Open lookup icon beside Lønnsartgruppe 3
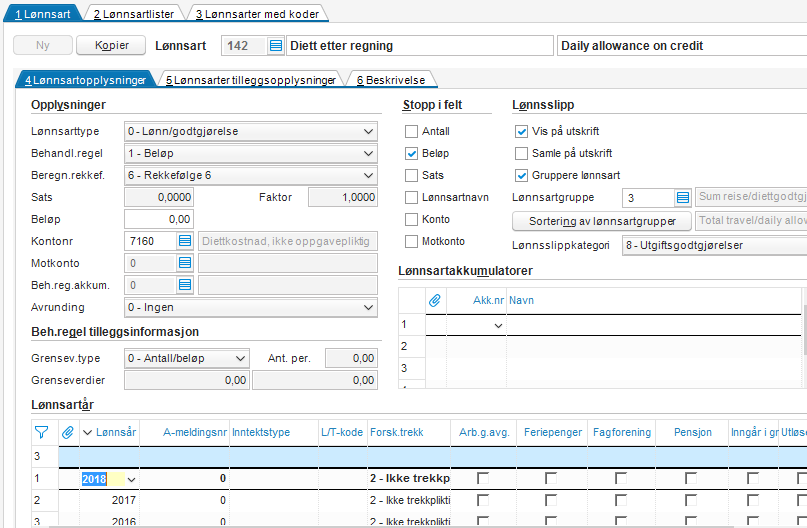807x528 pixels. [682, 198]
